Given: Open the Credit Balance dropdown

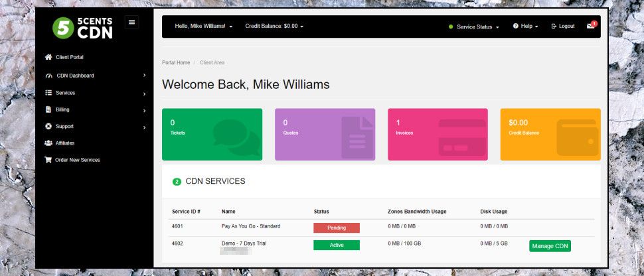Looking at the screenshot, I should (274, 26).
